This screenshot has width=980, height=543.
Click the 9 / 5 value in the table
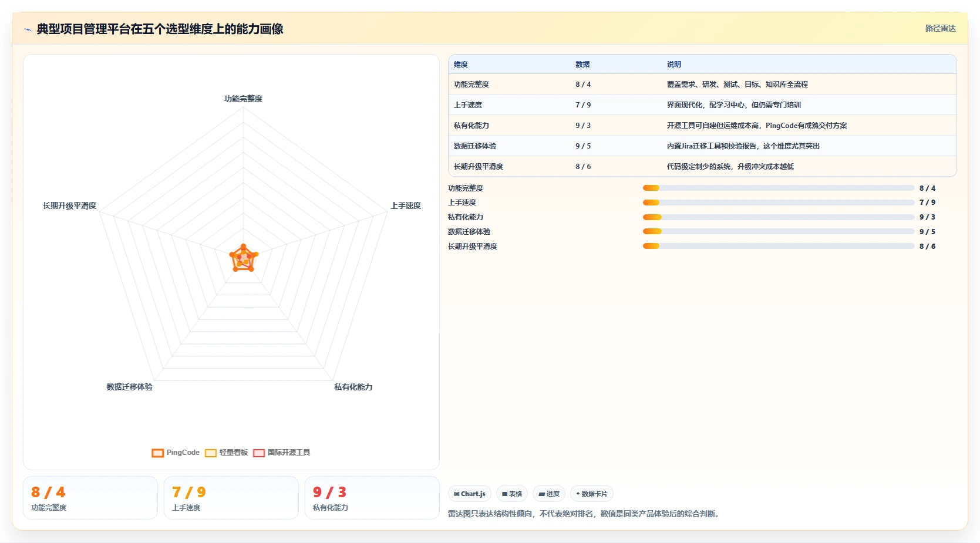click(583, 146)
